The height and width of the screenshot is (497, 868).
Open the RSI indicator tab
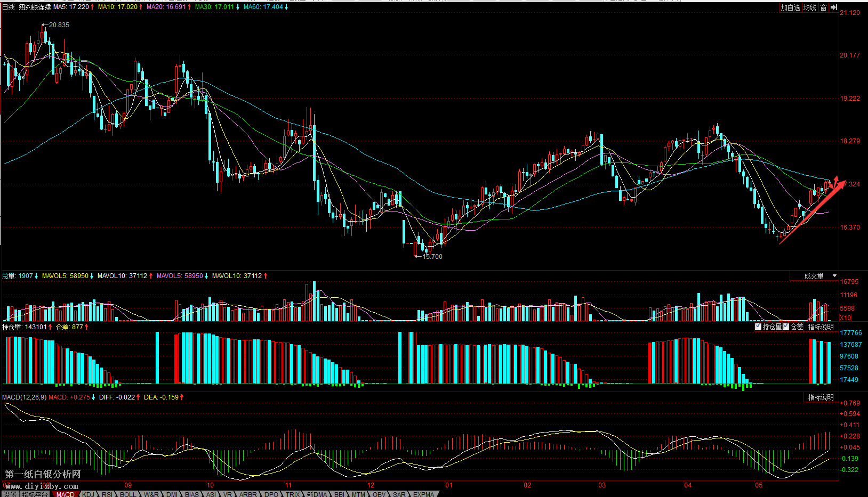pos(107,494)
